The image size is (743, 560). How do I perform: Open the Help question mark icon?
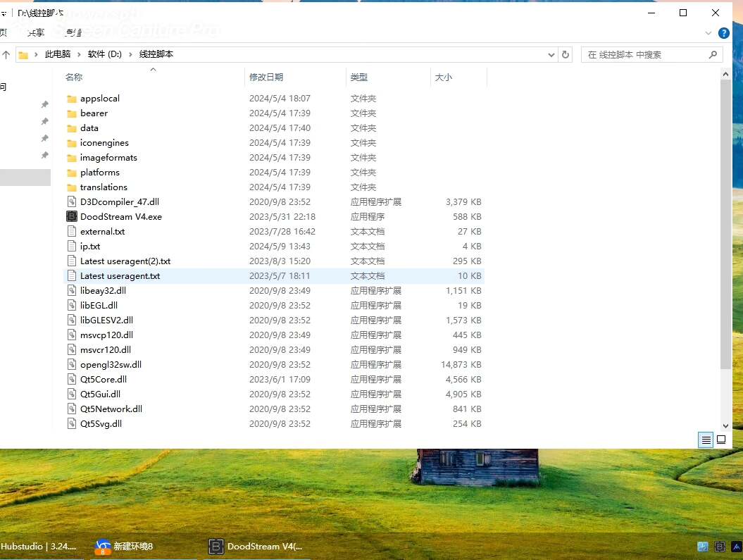click(x=723, y=33)
